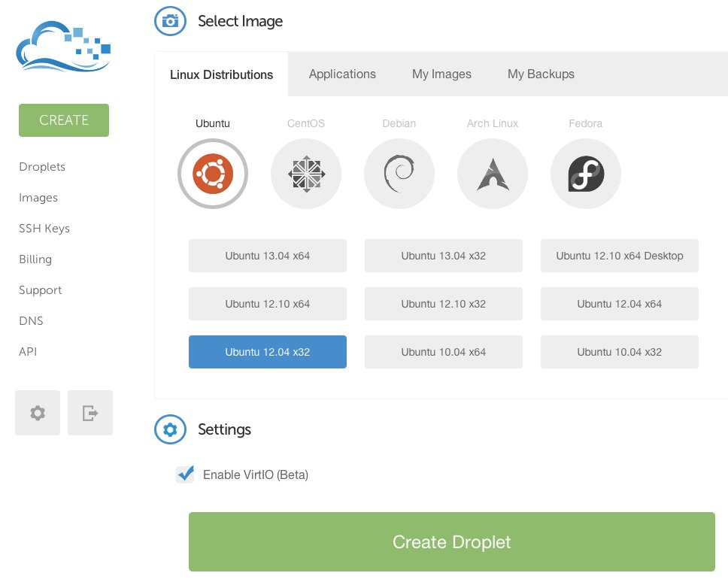The image size is (728, 579).
Task: Select Ubuntu 12.10 x64 image
Action: (268, 304)
